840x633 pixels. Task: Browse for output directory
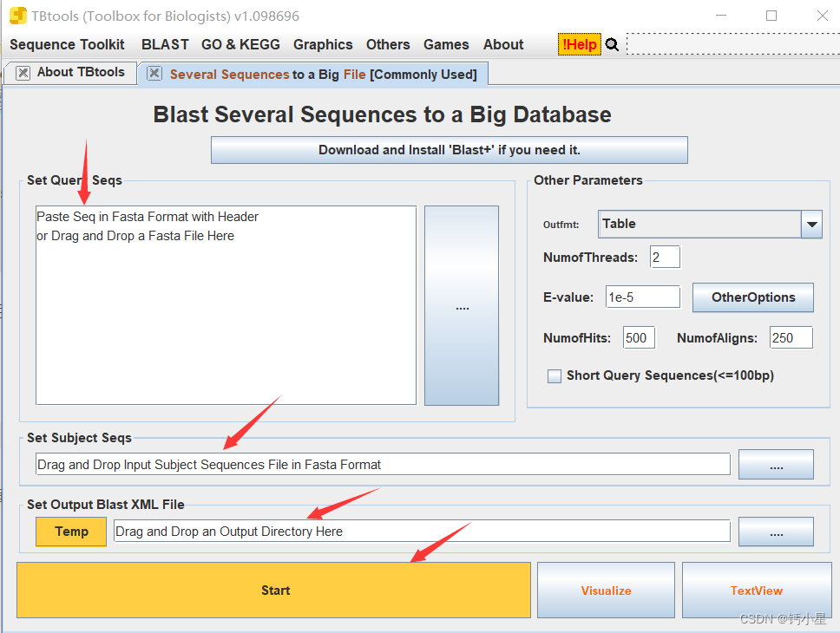click(777, 532)
